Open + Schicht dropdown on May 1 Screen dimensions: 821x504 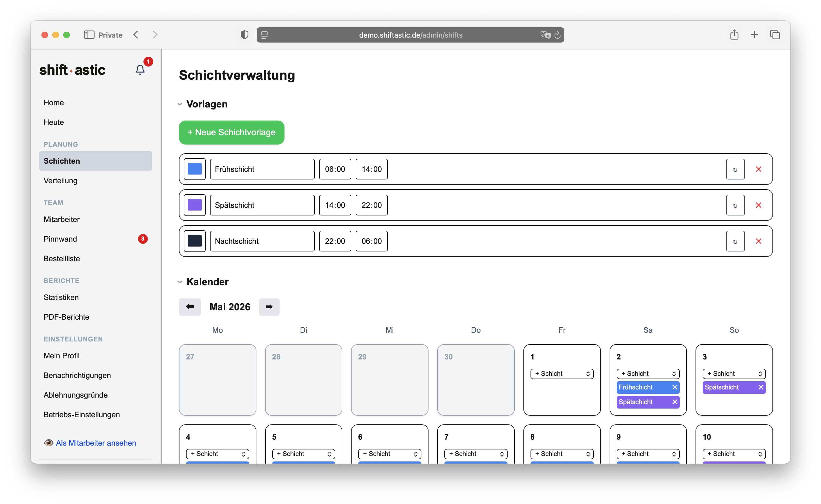pyautogui.click(x=562, y=374)
